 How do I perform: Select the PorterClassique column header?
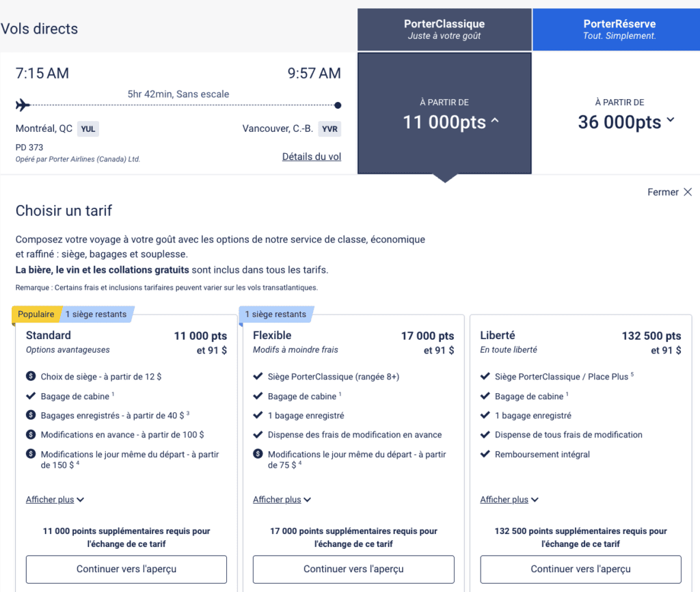coord(444,29)
